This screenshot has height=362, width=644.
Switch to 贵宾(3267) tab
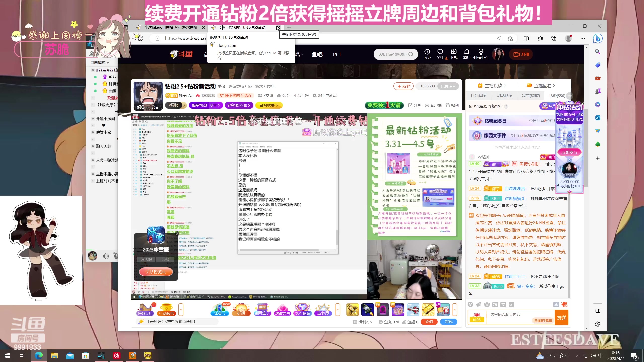coord(531,96)
